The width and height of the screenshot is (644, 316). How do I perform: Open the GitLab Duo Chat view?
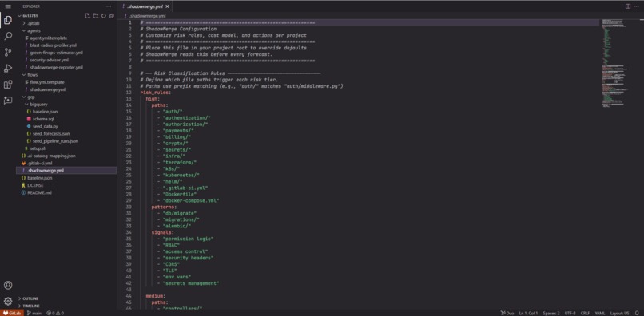(8, 101)
